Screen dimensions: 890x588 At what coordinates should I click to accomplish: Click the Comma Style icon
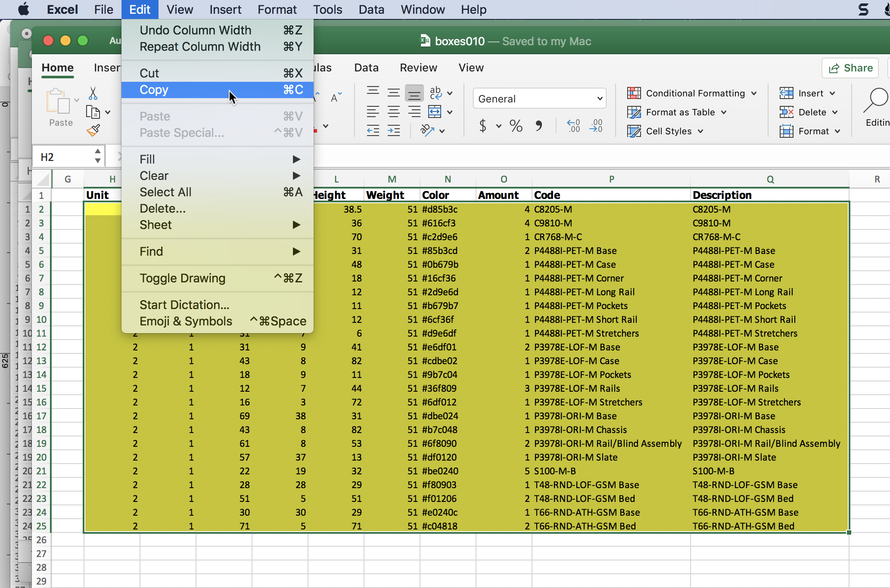(538, 126)
